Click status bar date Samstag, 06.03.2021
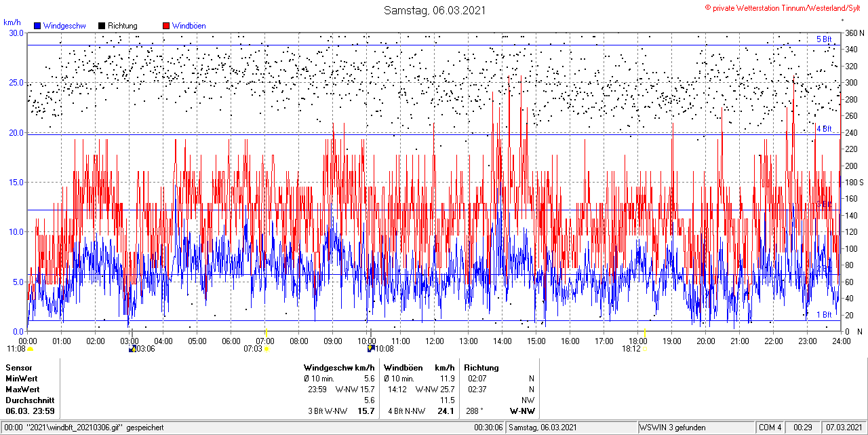868x435 pixels. coord(543,428)
